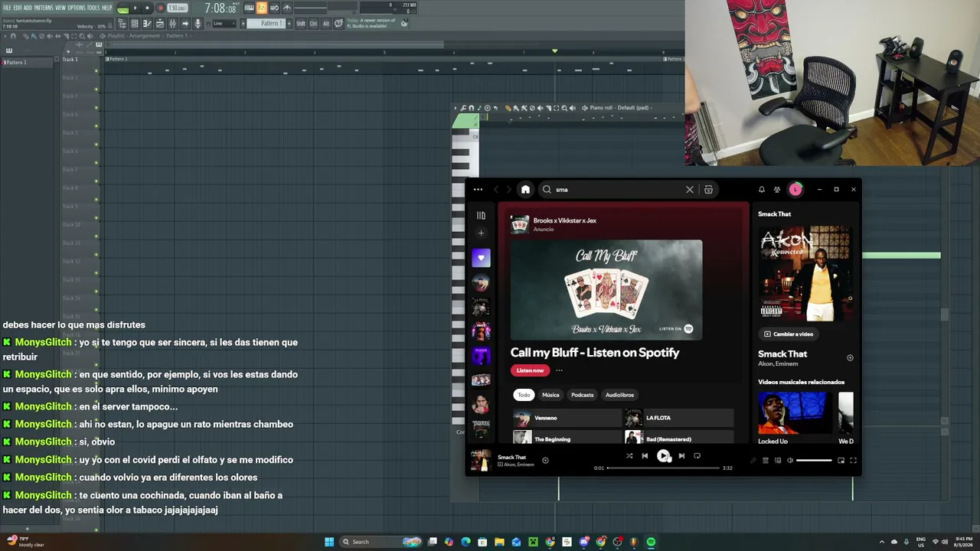Open Spotify notifications bell

(762, 190)
